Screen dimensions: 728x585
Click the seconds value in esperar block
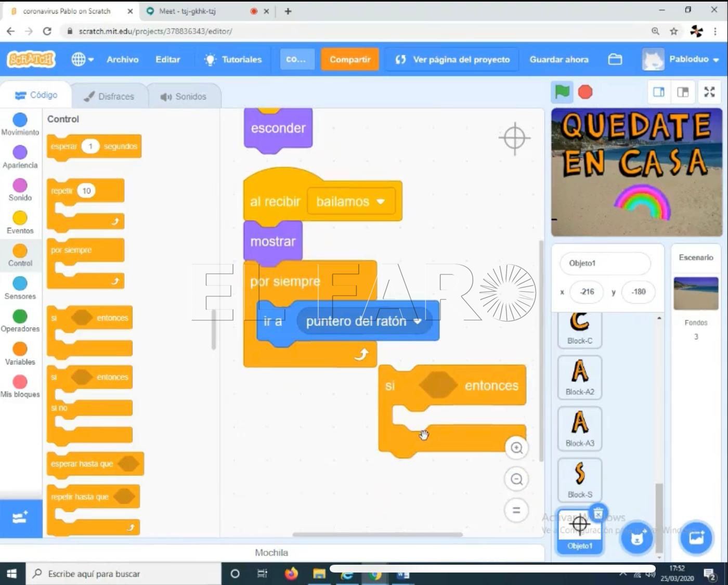tap(90, 146)
